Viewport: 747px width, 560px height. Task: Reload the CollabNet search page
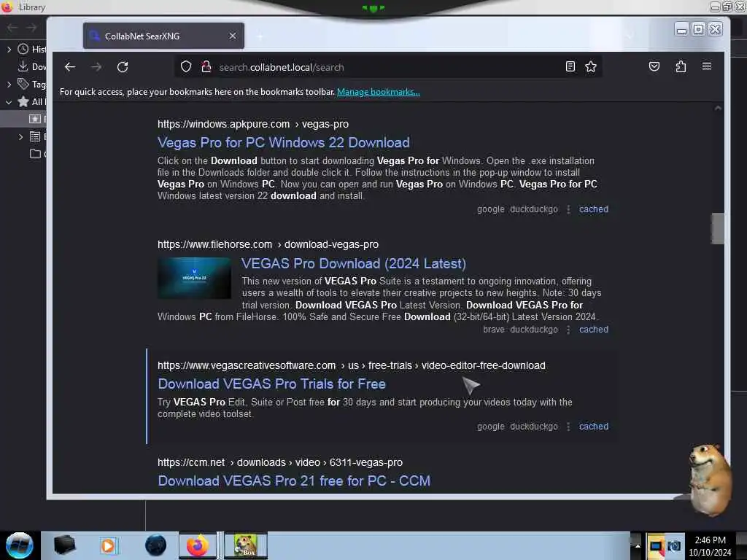(x=123, y=67)
